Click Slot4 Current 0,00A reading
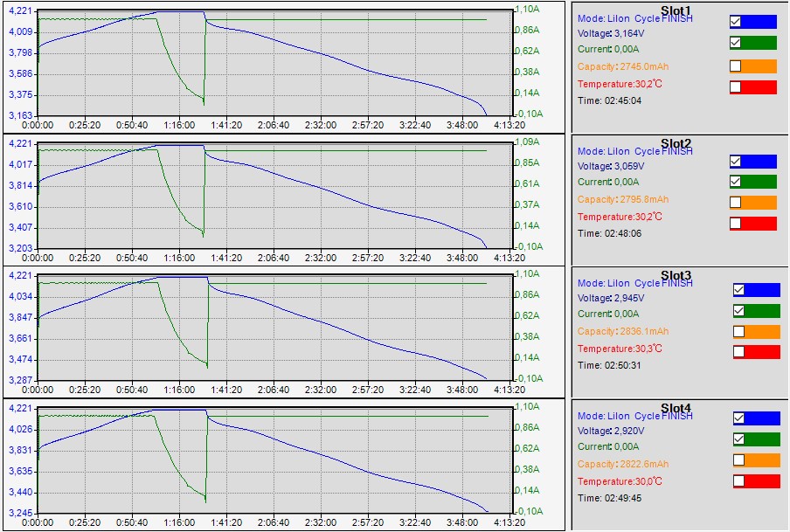 (608, 447)
